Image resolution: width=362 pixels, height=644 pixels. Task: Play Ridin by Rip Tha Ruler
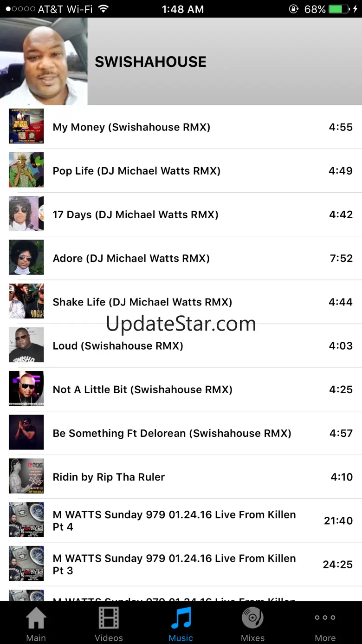(185, 476)
